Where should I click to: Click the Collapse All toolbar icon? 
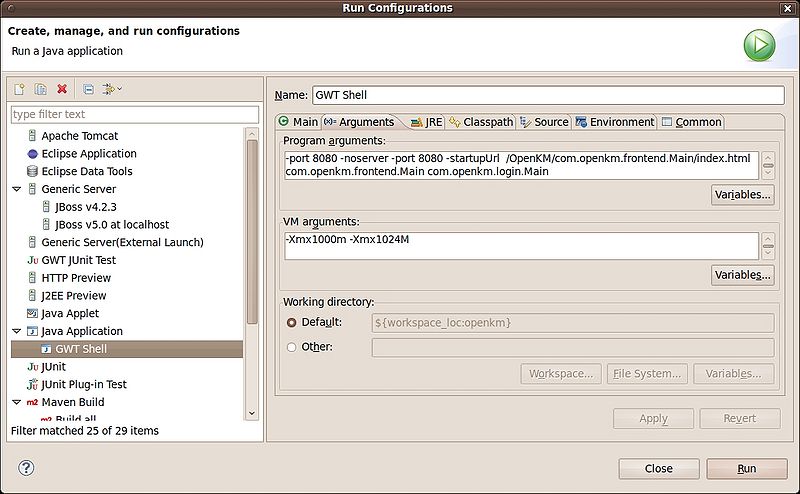point(88,89)
